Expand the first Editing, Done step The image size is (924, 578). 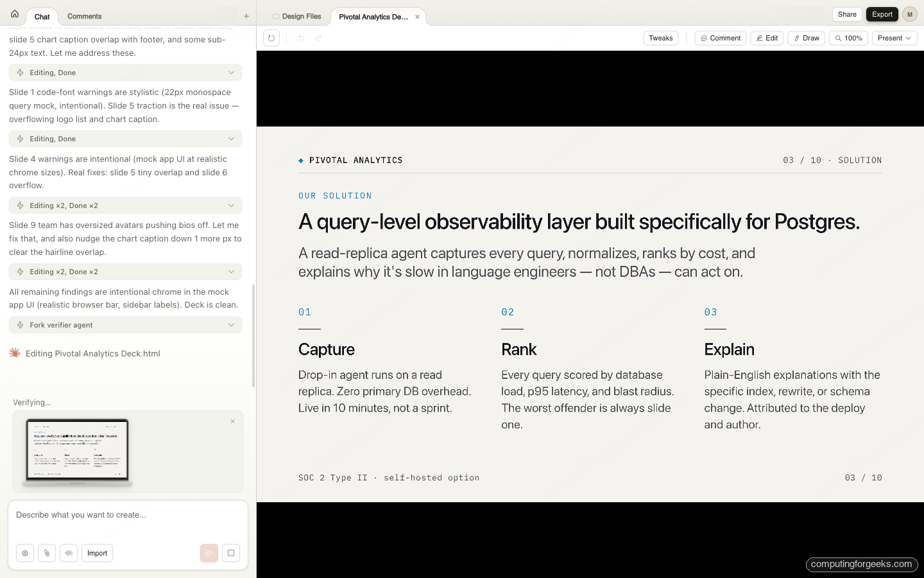coord(125,73)
